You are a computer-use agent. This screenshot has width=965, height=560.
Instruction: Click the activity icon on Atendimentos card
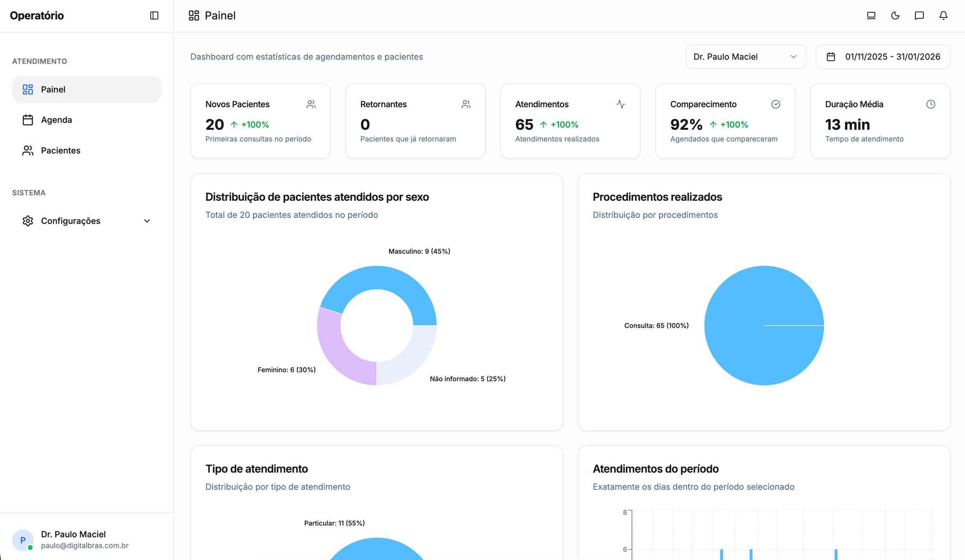pyautogui.click(x=621, y=104)
